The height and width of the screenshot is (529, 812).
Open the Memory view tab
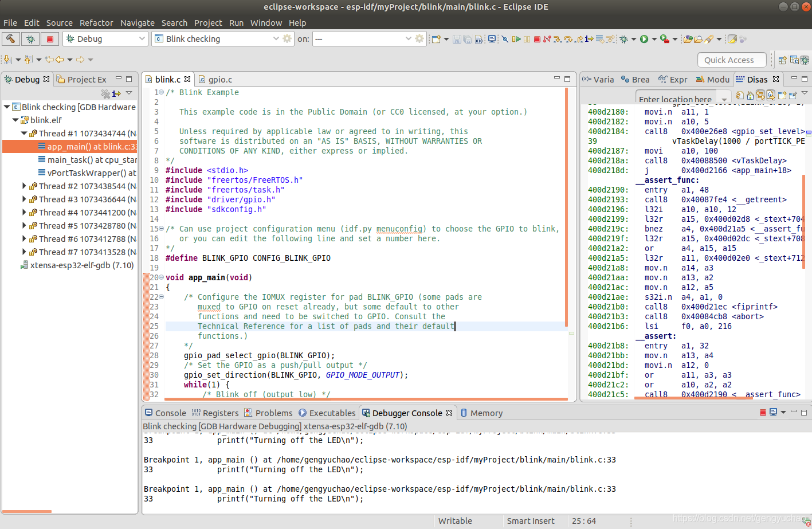tap(487, 413)
